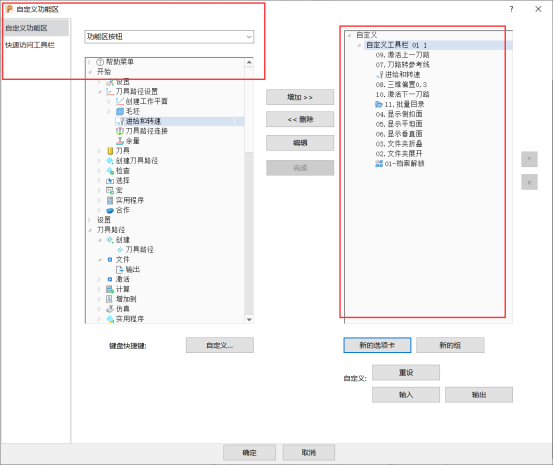The width and height of the screenshot is (554, 466).
Task: Move item up with ^ button
Action: click(529, 159)
